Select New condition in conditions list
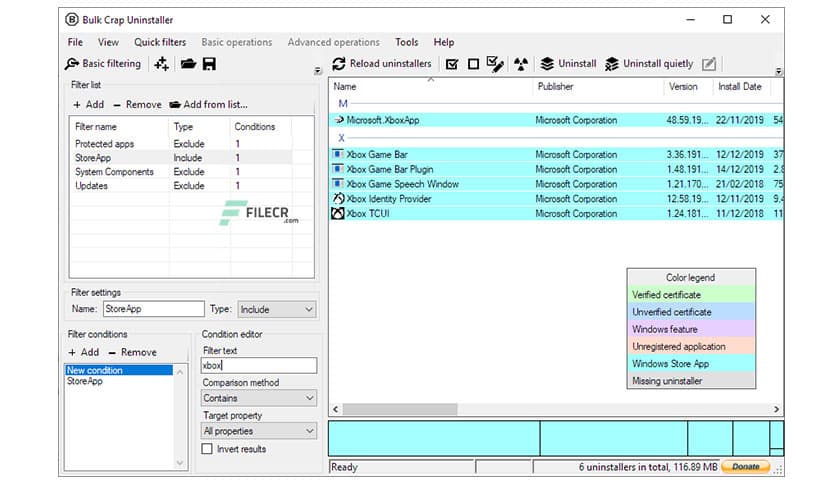Screen dimensions: 836x484 tap(118, 370)
